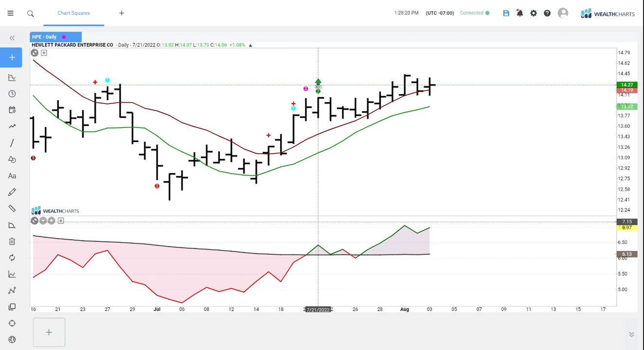
Task: Move lower indicator pane down
Action: [x=43, y=221]
